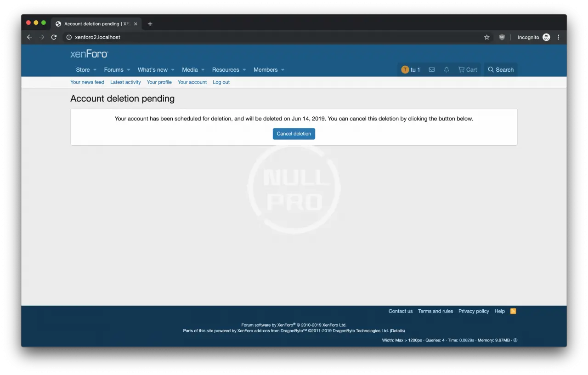Click the style width gear icon in footer

pyautogui.click(x=515, y=340)
